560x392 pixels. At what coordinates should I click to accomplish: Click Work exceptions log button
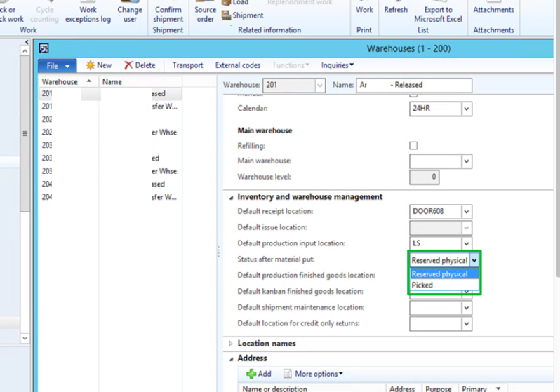tap(88, 14)
